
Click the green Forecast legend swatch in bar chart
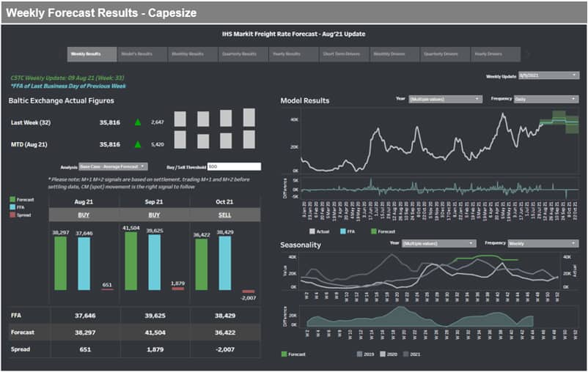click(12, 198)
